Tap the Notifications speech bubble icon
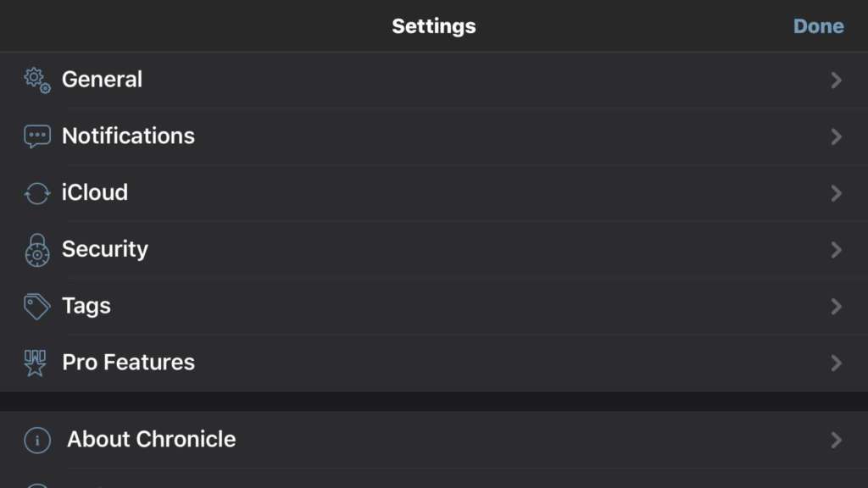The height and width of the screenshot is (488, 868). (37, 136)
